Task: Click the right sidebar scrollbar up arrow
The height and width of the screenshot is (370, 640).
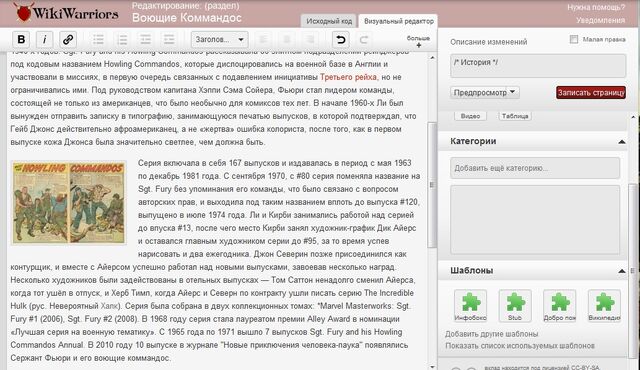Action: point(633,117)
